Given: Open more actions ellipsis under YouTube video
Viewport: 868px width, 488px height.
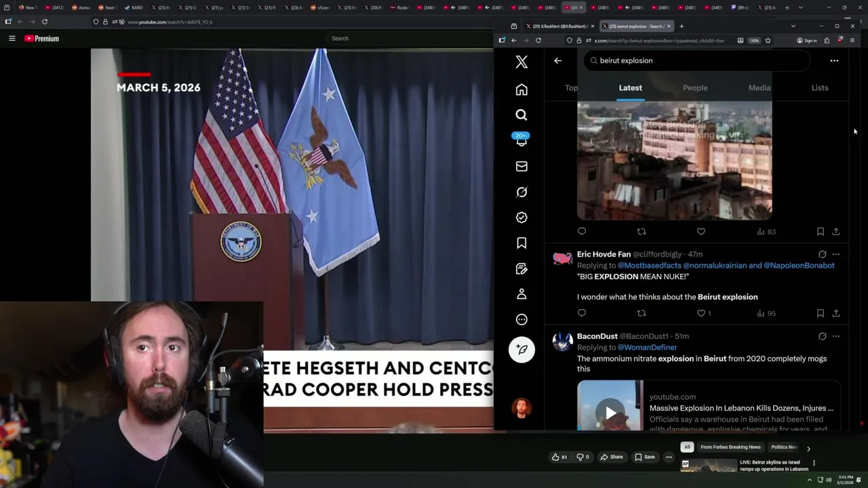Looking at the screenshot, I should click(x=669, y=457).
